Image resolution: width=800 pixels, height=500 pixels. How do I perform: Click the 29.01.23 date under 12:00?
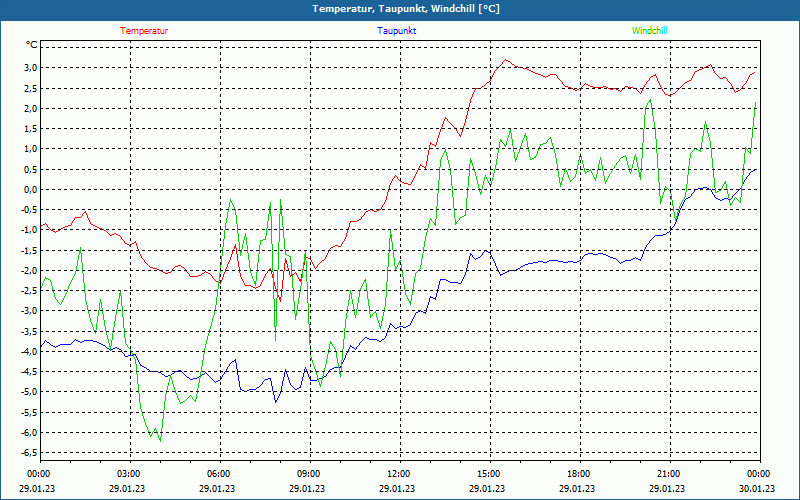coord(397,488)
